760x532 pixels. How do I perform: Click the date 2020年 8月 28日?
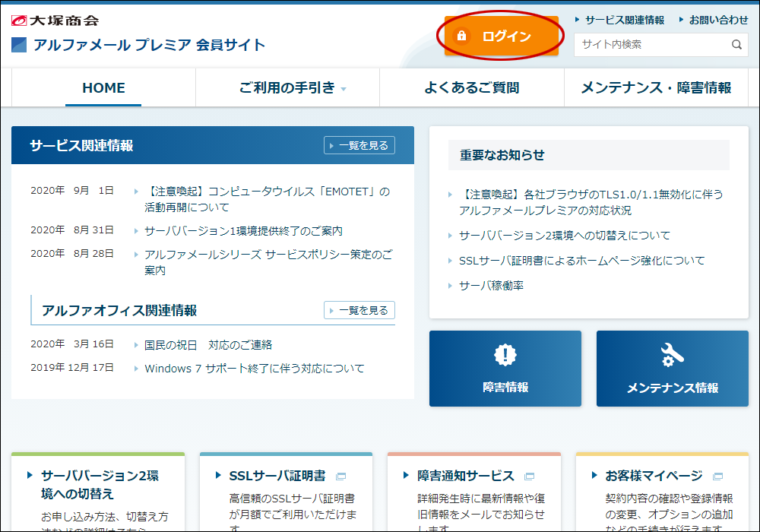71,253
